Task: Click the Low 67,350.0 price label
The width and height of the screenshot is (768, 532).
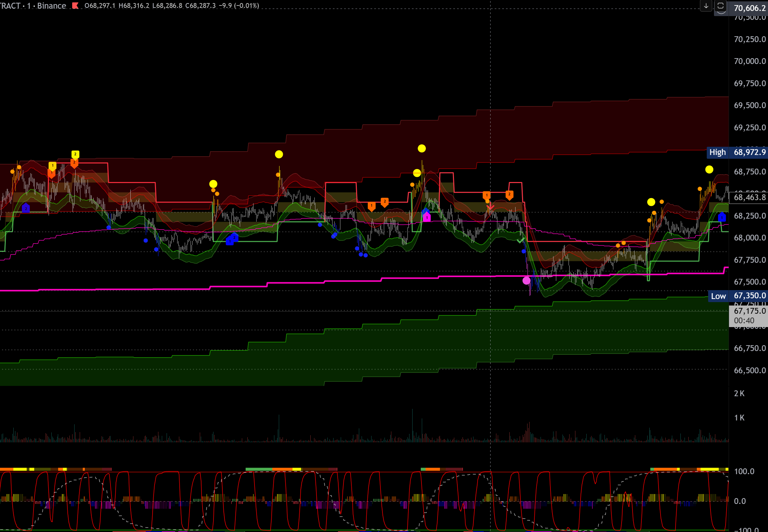Action: [x=738, y=296]
